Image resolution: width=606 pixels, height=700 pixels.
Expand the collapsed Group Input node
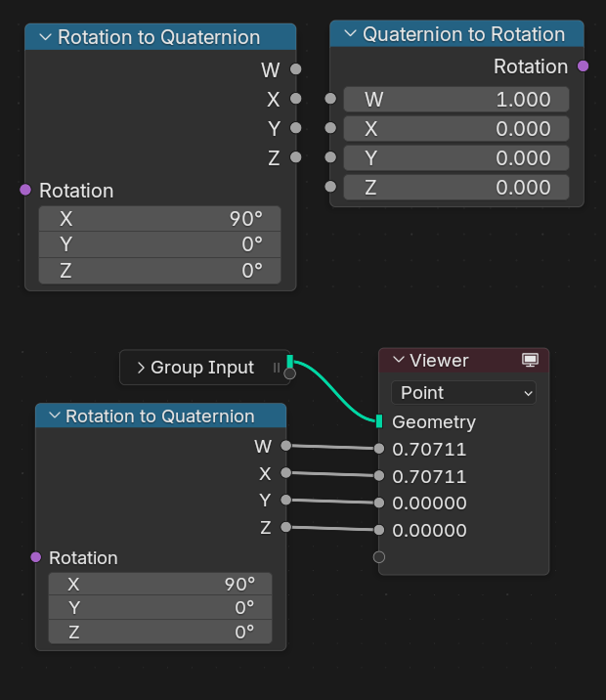[x=141, y=368]
